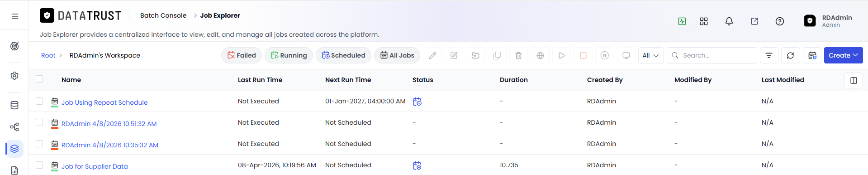This screenshot has width=868, height=175.
Task: Expand the Create button dropdown
Action: [x=844, y=55]
